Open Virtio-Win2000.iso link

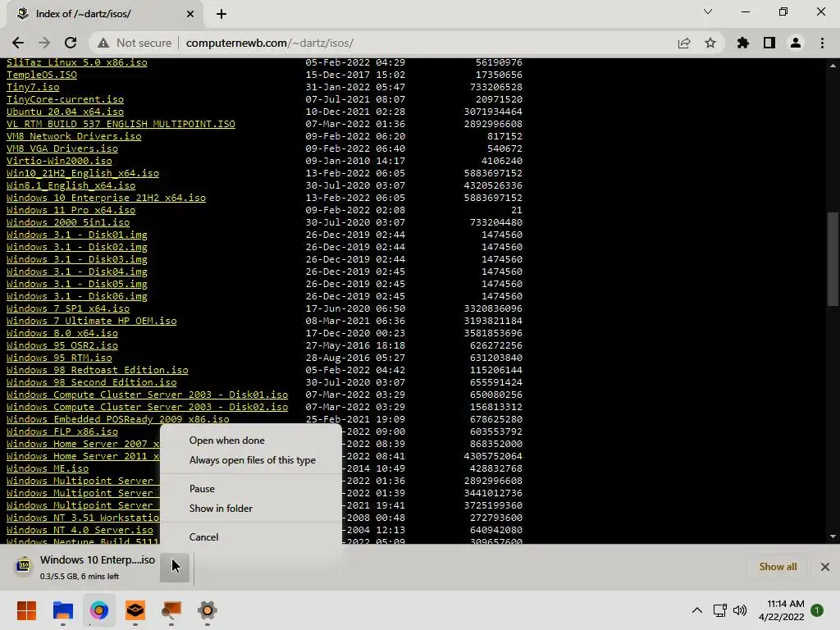tap(59, 162)
